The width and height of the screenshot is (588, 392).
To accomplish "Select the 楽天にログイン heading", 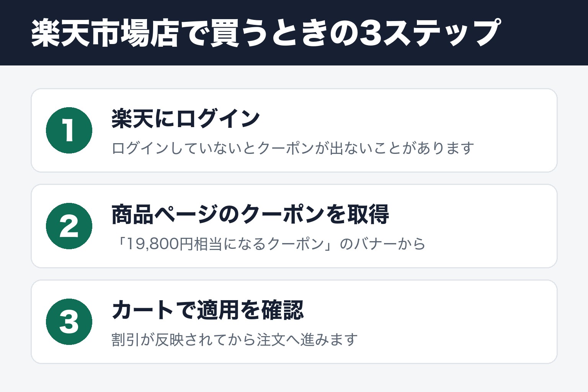I will (x=186, y=118).
